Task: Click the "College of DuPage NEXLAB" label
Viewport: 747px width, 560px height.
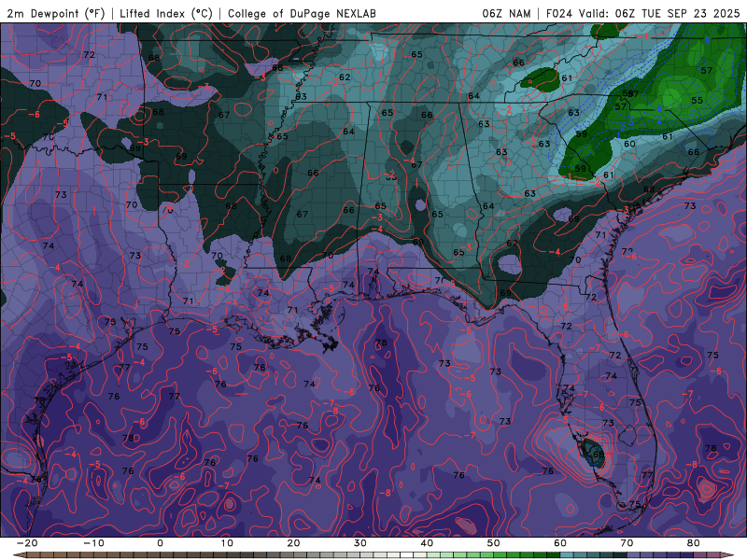Action: 302,13
